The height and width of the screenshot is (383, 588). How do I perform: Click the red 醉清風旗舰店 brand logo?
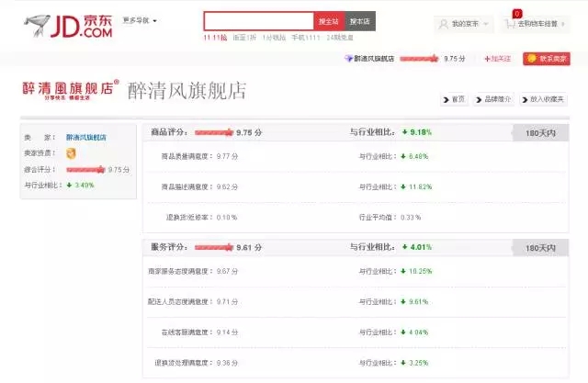pos(71,90)
